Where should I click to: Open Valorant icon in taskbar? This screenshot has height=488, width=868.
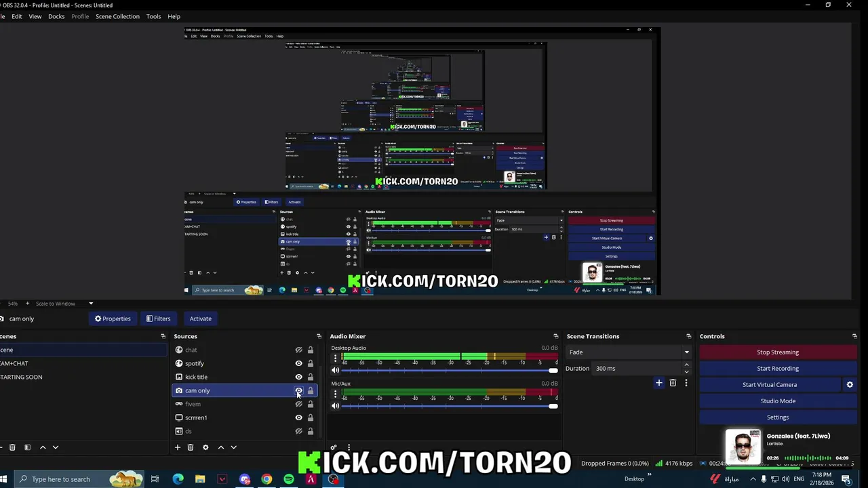click(222, 479)
